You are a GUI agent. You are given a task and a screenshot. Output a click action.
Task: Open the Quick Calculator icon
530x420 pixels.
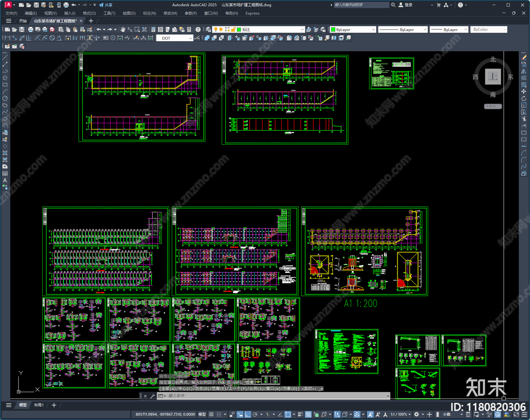(x=189, y=29)
